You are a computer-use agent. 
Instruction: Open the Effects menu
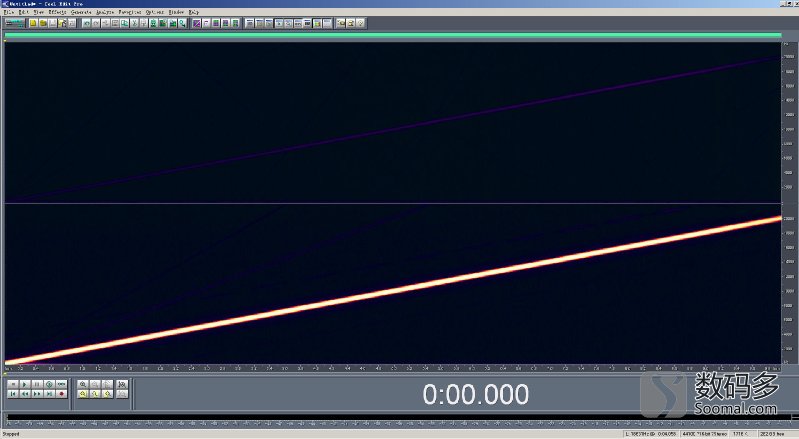click(57, 12)
